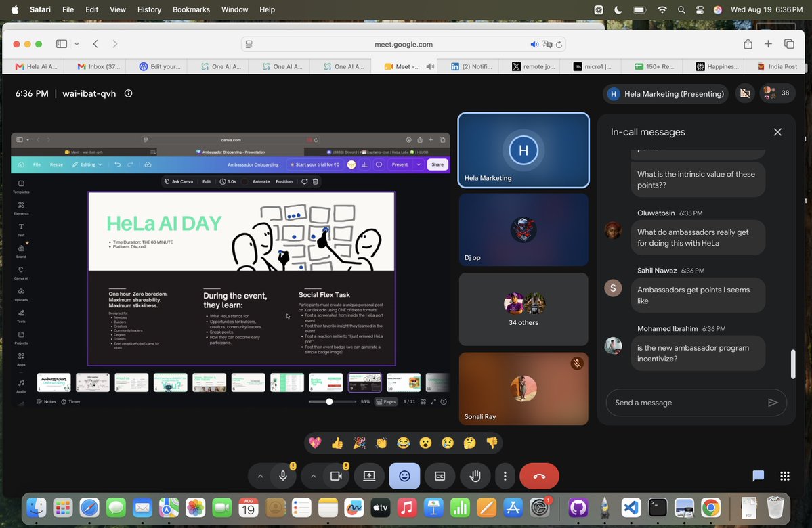Open the 34 others tile
812x528 pixels.
click(523, 309)
